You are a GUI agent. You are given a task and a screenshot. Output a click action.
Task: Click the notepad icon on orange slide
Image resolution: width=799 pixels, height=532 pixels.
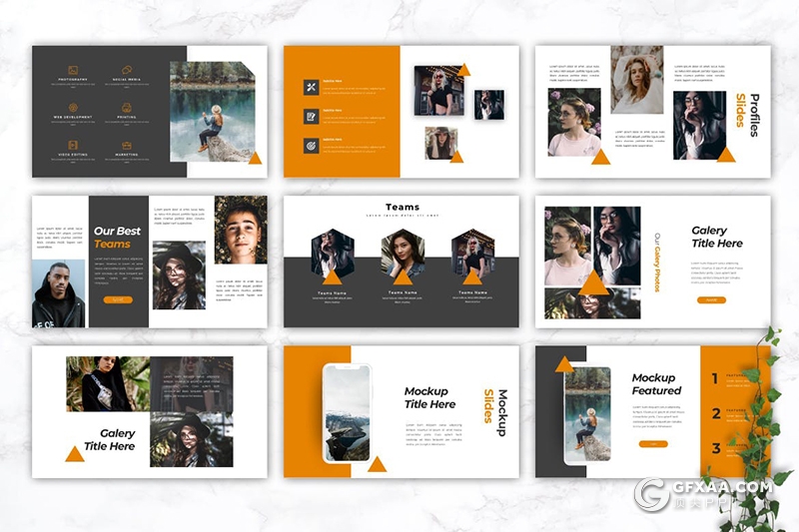click(x=312, y=116)
